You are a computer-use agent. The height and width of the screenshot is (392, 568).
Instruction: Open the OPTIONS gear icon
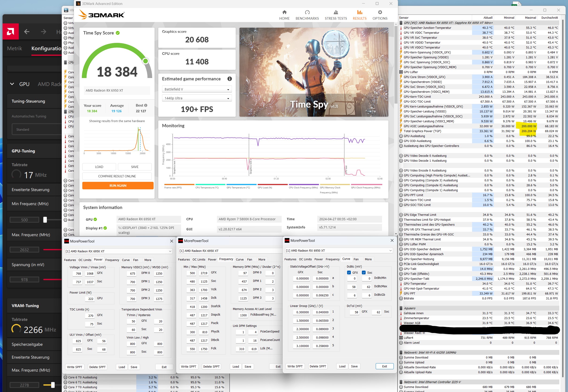(x=380, y=12)
